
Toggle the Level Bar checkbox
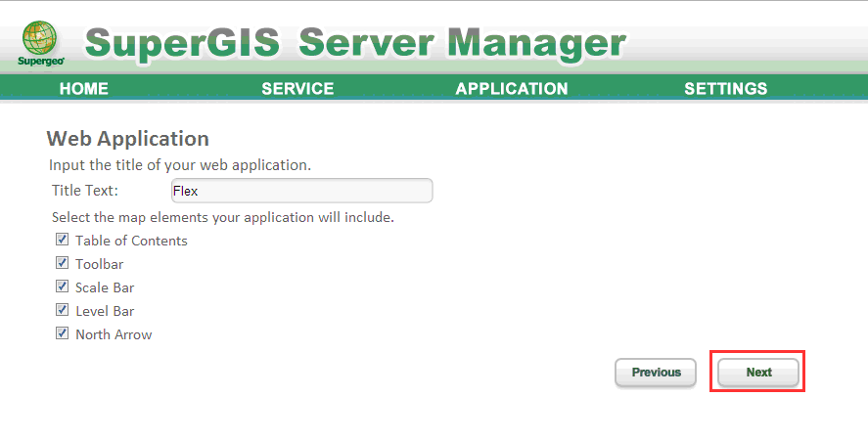pyautogui.click(x=62, y=310)
